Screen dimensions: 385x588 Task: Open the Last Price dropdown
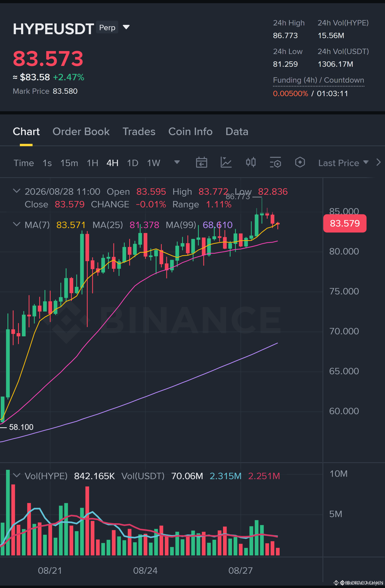343,163
